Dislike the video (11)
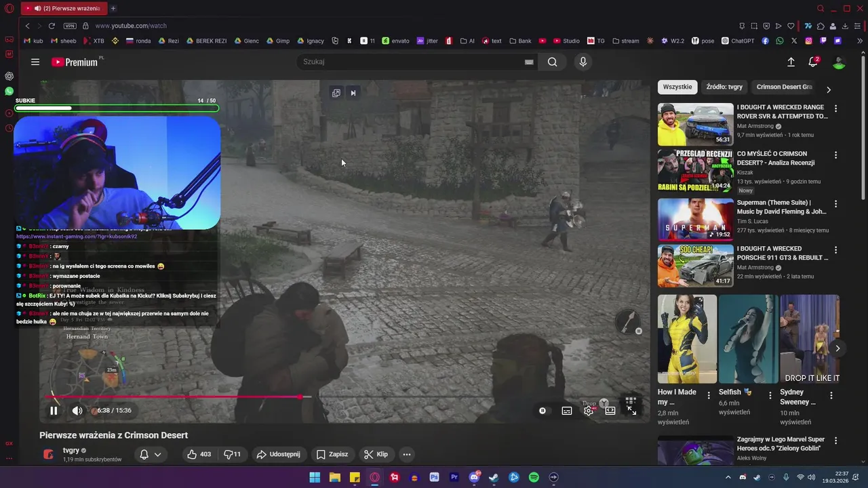This screenshot has width=868, height=488. click(232, 454)
